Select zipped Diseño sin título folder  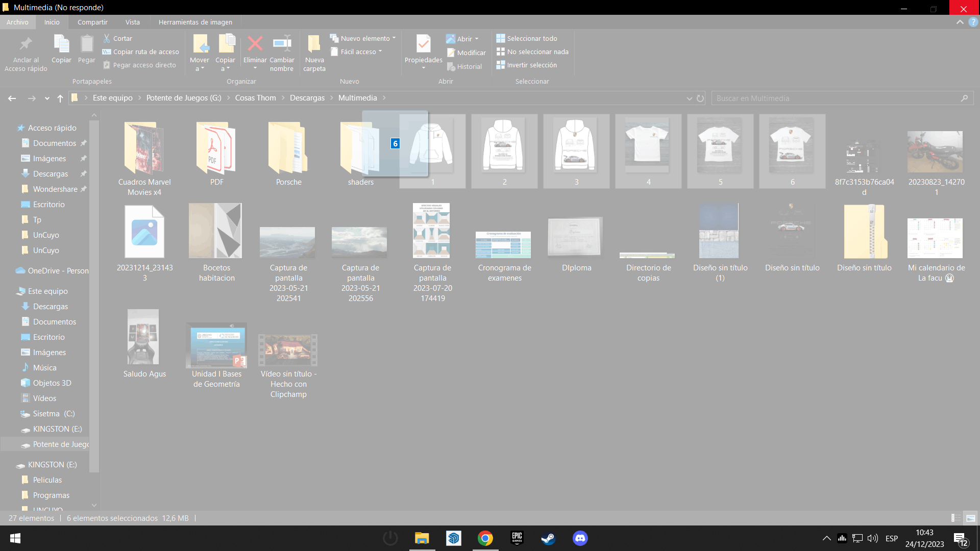864,237
